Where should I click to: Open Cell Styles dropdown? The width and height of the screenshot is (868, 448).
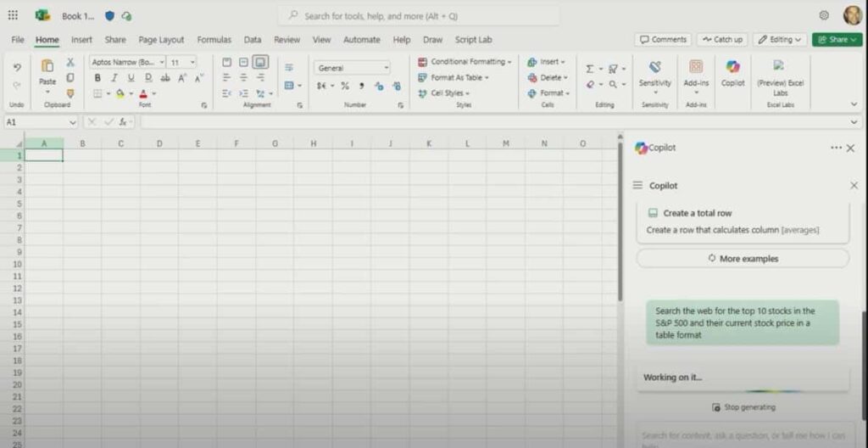pos(444,93)
